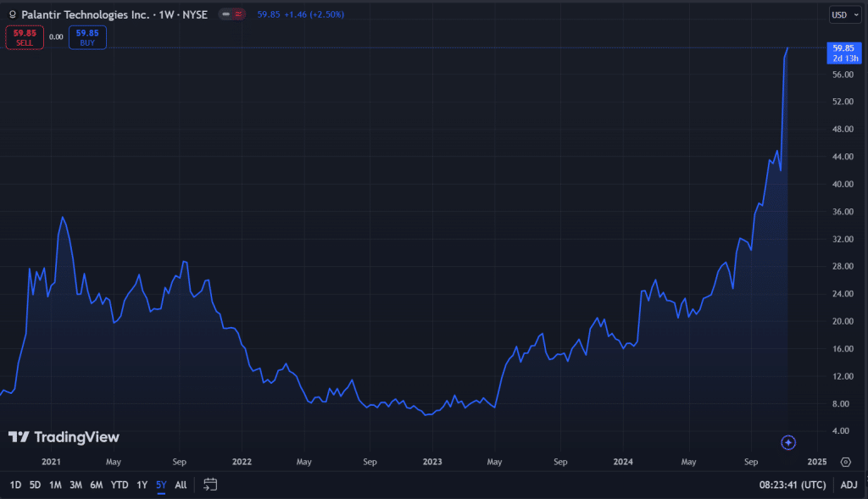Click the 59.85 current price label on the price axis

click(x=843, y=53)
